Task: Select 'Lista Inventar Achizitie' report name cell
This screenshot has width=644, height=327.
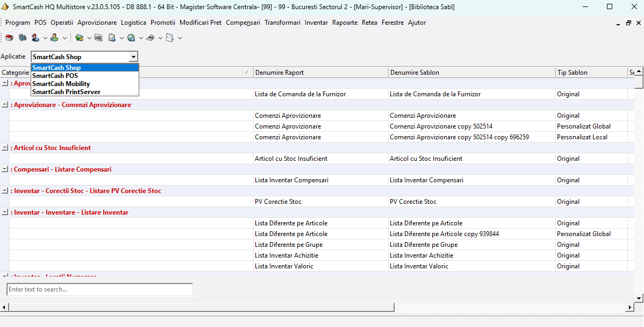Action: [x=321, y=255]
